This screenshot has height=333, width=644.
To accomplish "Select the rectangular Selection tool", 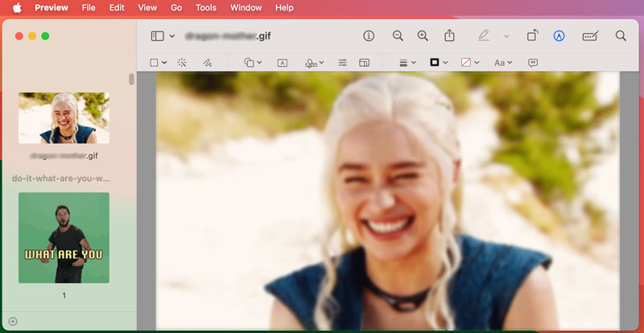I will click(154, 63).
